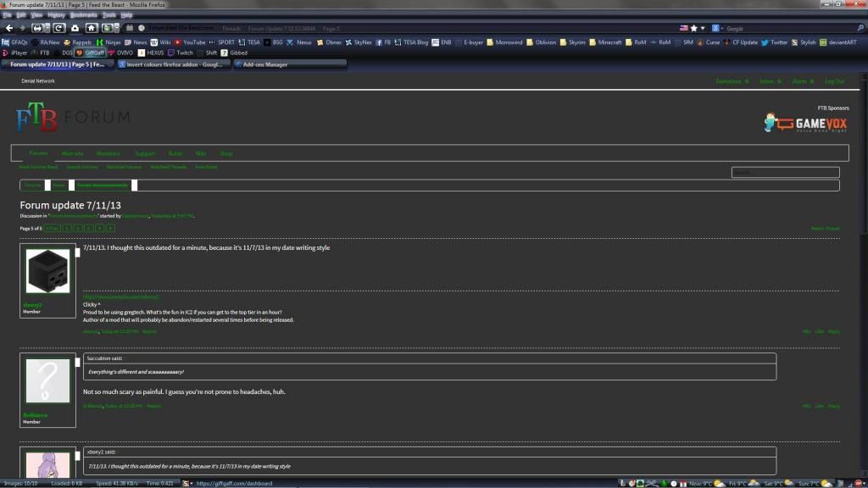This screenshot has width=868, height=488.
Task: Click the Print toolbar button
Action: (x=36, y=28)
